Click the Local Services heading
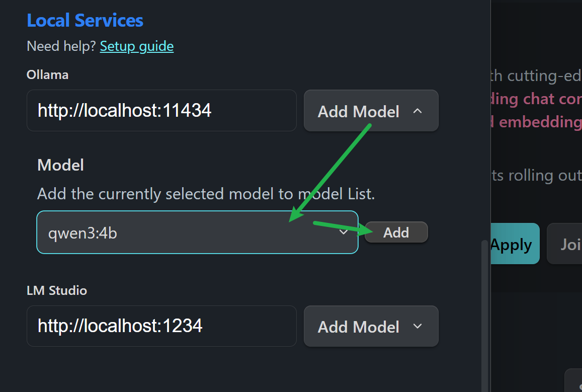The height and width of the screenshot is (392, 582). click(x=85, y=21)
